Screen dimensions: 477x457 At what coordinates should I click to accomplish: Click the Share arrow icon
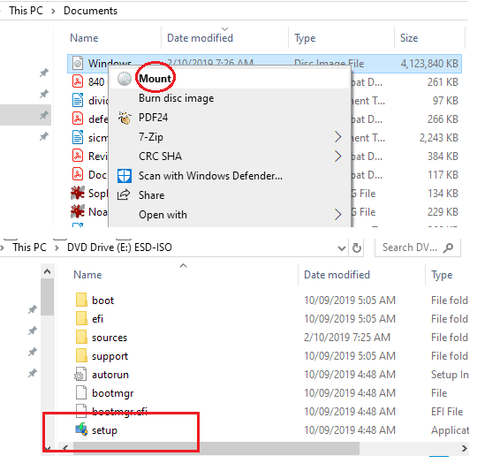(x=124, y=195)
